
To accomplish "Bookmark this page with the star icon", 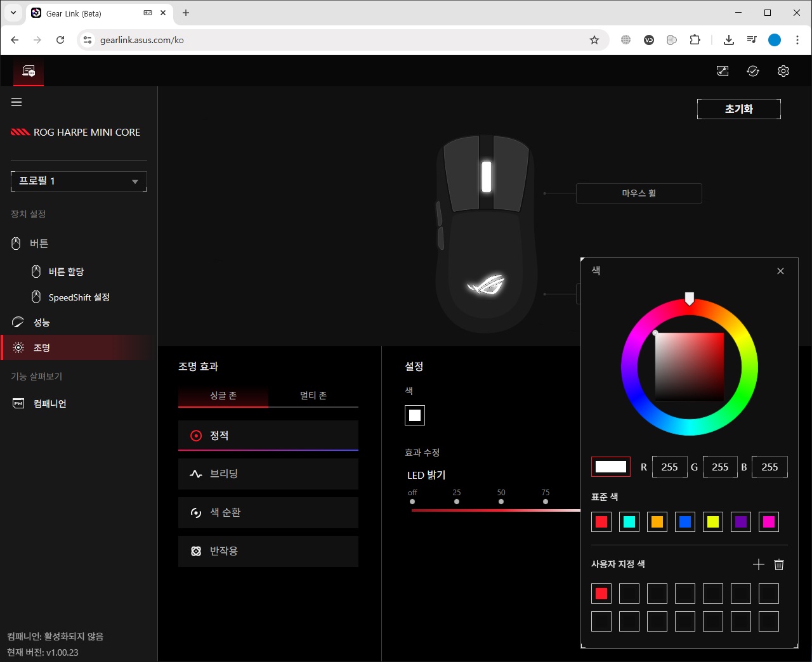I will pyautogui.click(x=594, y=40).
